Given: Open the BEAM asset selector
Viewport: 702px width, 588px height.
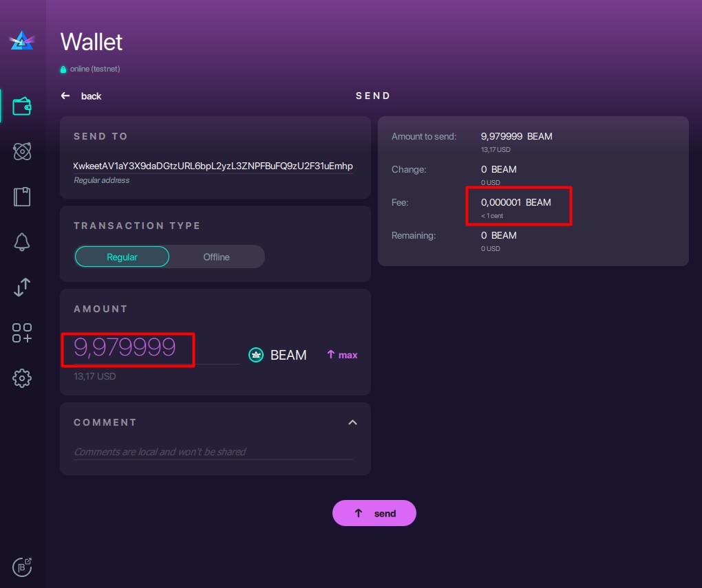Looking at the screenshot, I should click(x=278, y=355).
